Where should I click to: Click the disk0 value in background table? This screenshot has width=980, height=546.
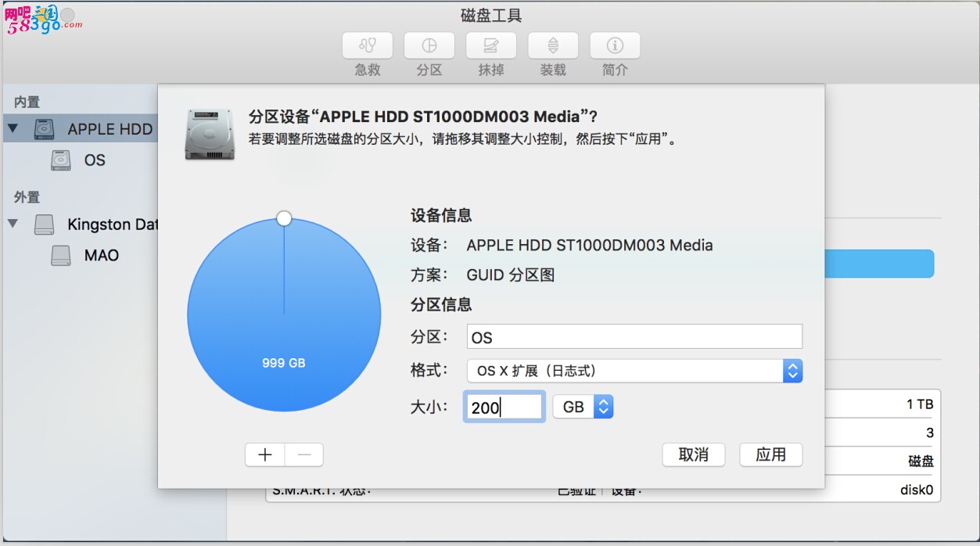pos(917,490)
